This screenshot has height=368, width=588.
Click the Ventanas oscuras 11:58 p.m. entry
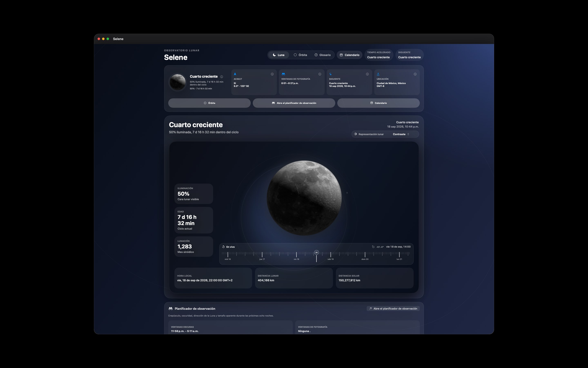point(185,331)
